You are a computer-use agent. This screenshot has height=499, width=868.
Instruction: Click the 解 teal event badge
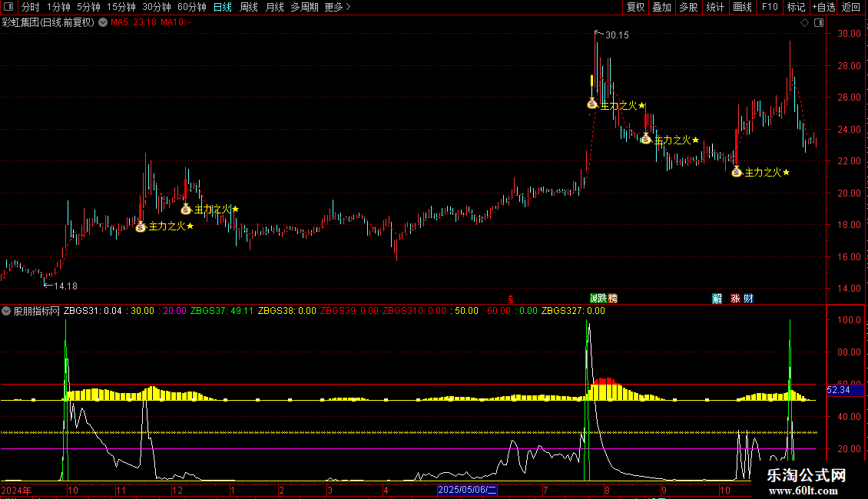(x=717, y=298)
